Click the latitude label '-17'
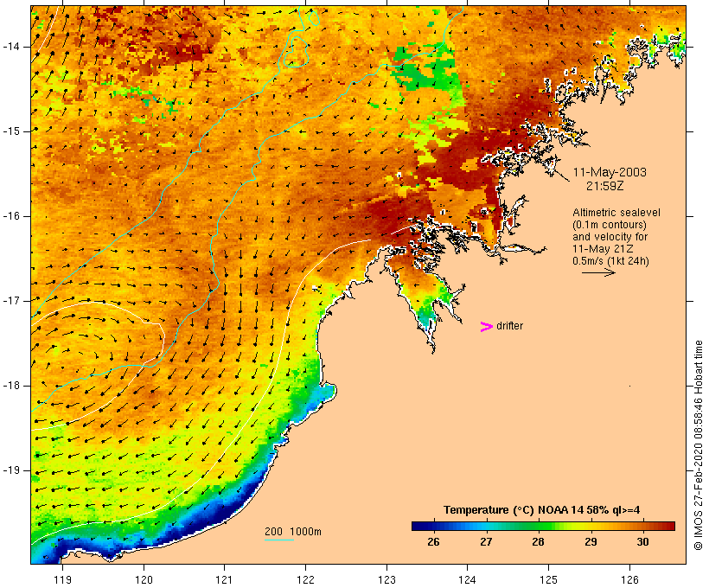 (x=11, y=301)
